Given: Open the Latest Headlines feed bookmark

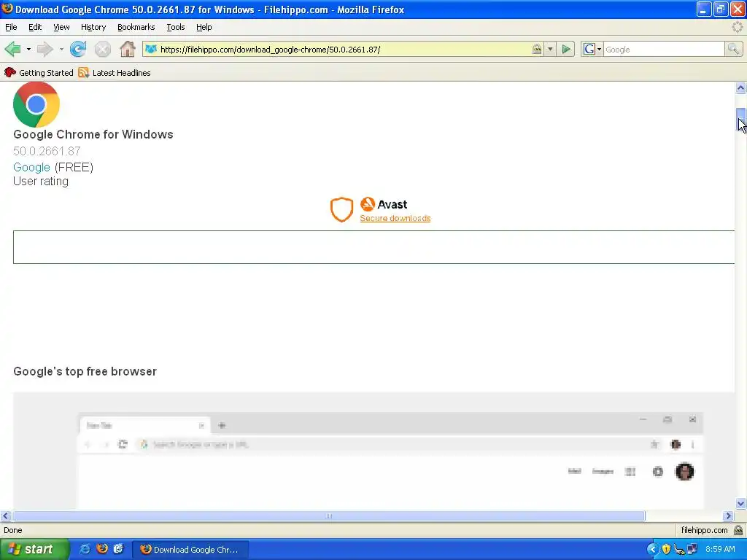Looking at the screenshot, I should pyautogui.click(x=115, y=72).
